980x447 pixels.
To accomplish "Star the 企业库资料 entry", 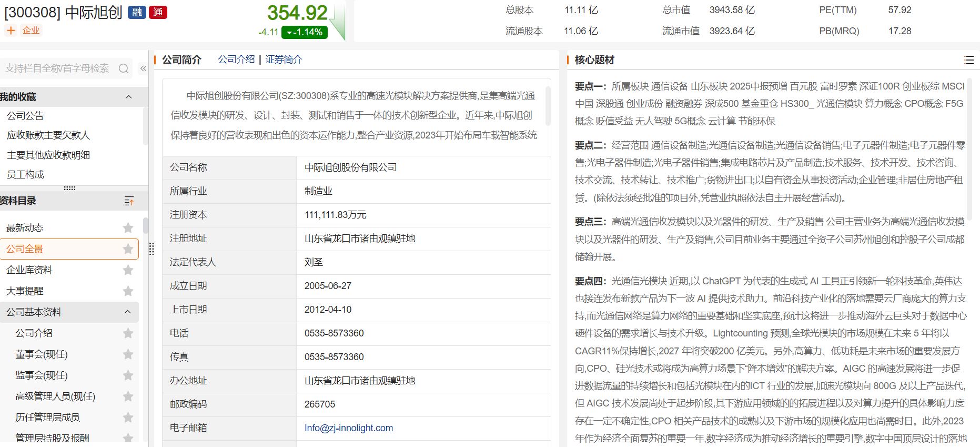I will (128, 270).
